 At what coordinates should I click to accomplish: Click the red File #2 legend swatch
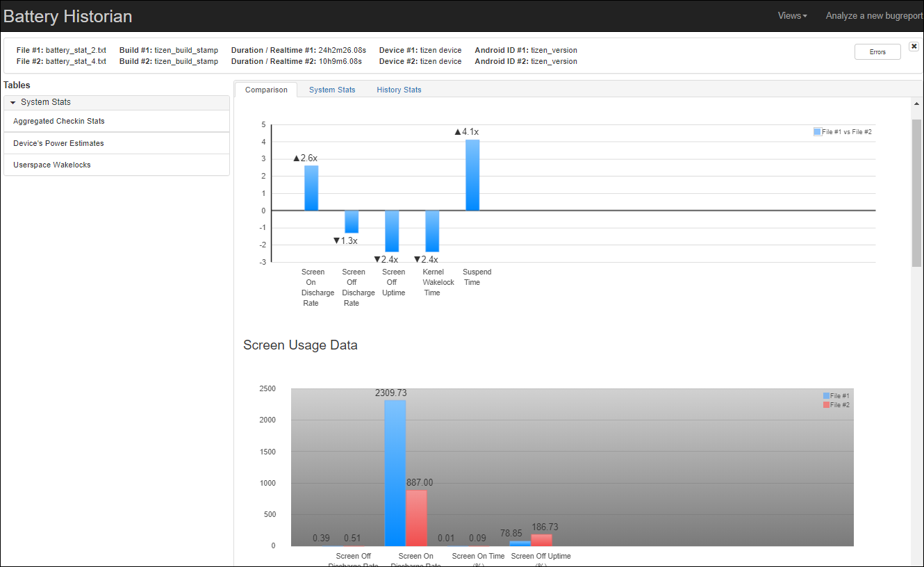(x=826, y=404)
